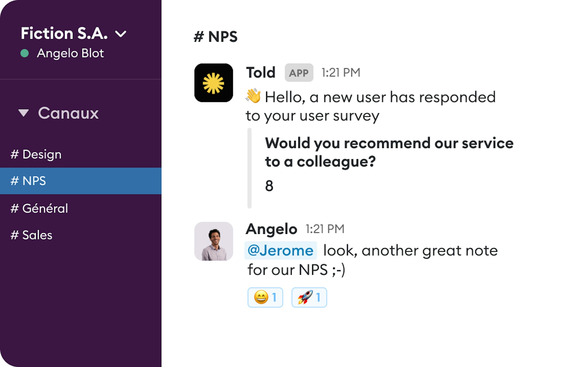The image size is (588, 367).
Task: Click the # NPS channel header title
Action: point(216,37)
